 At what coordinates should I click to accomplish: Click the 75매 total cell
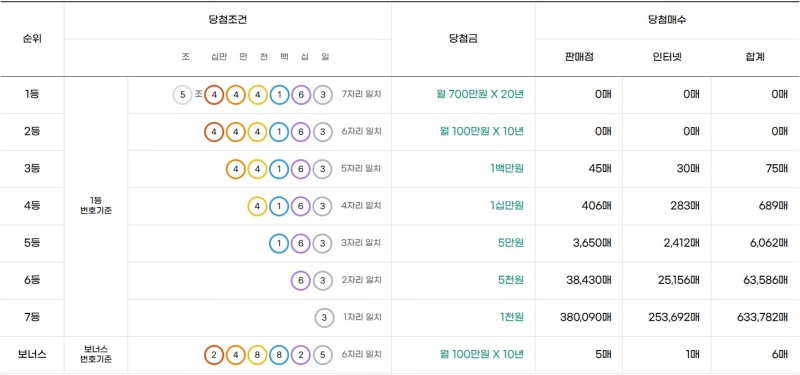[x=777, y=169]
